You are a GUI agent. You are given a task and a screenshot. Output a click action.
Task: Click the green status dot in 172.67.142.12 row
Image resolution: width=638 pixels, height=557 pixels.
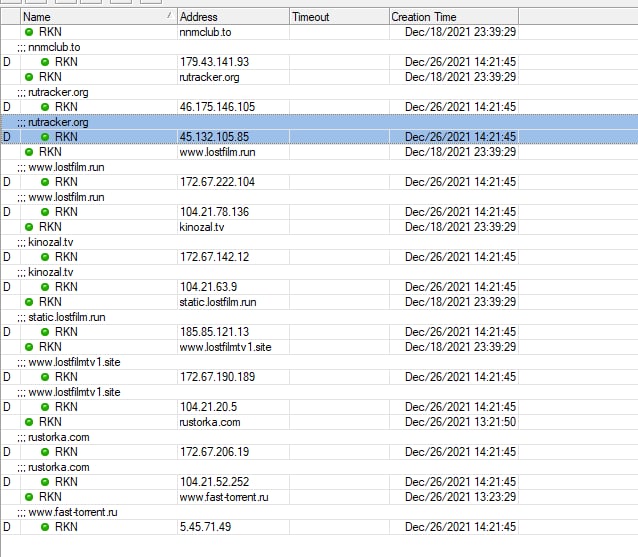pyautogui.click(x=45, y=257)
